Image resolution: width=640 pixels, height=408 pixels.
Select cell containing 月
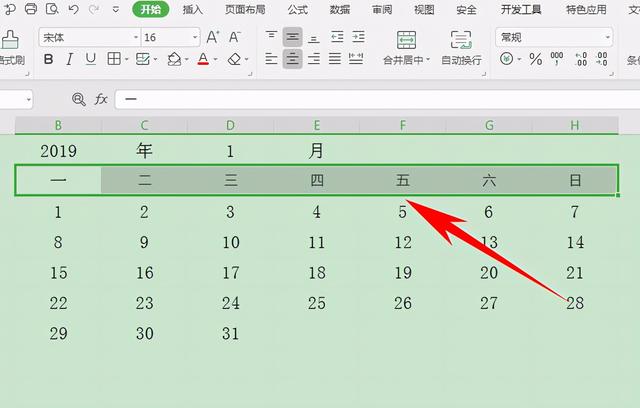click(x=316, y=151)
